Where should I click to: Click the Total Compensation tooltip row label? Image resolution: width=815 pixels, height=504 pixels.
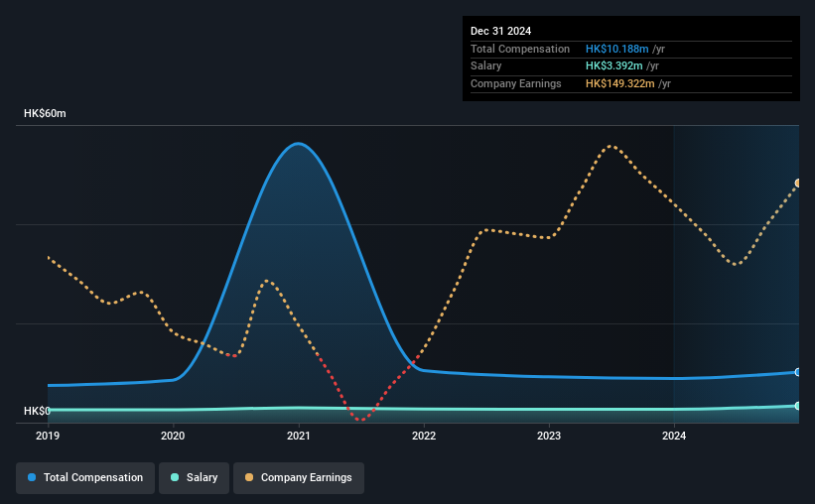(x=520, y=49)
